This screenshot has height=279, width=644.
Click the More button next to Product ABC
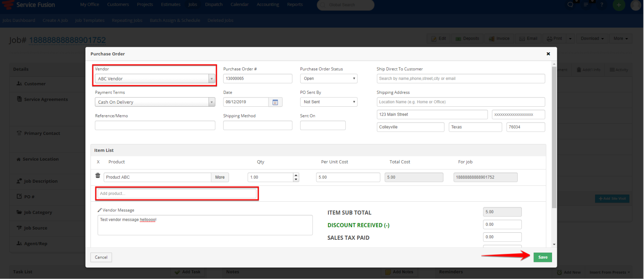pos(220,177)
